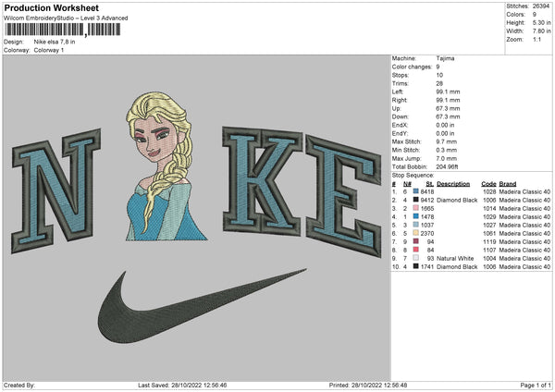Click the Stitches count 26394
The image size is (555, 392).
click(541, 6)
